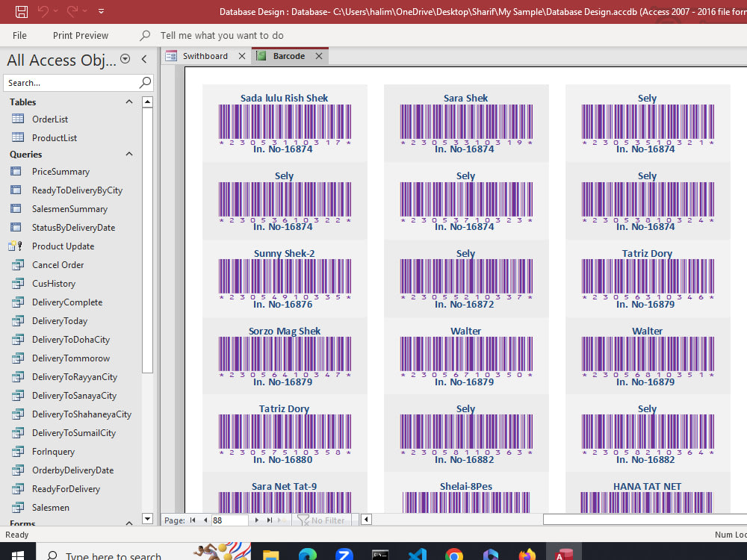Click the Sunny Shek-2 barcode label
The image size is (747, 560).
tap(284, 253)
